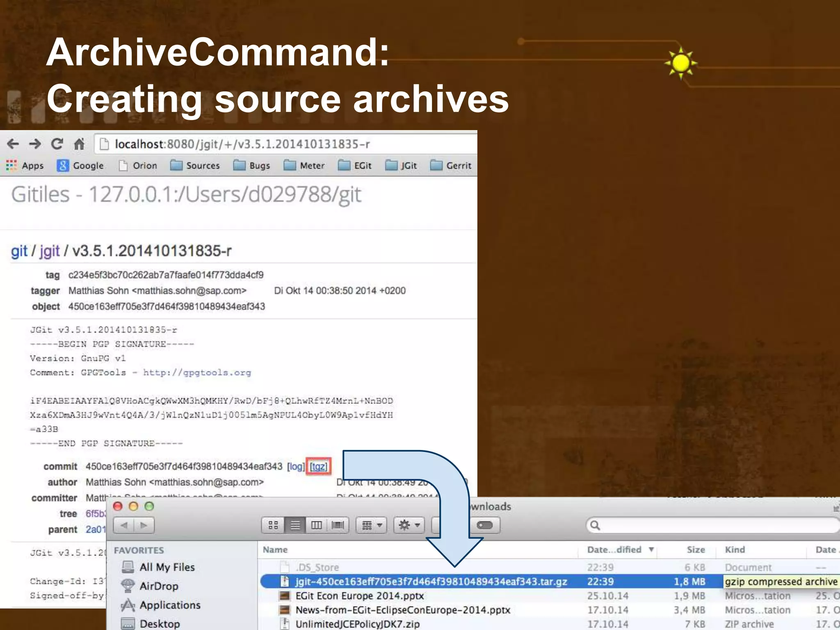Select UnlimitedJCEPolicyJDK7.zip file

coord(549,624)
